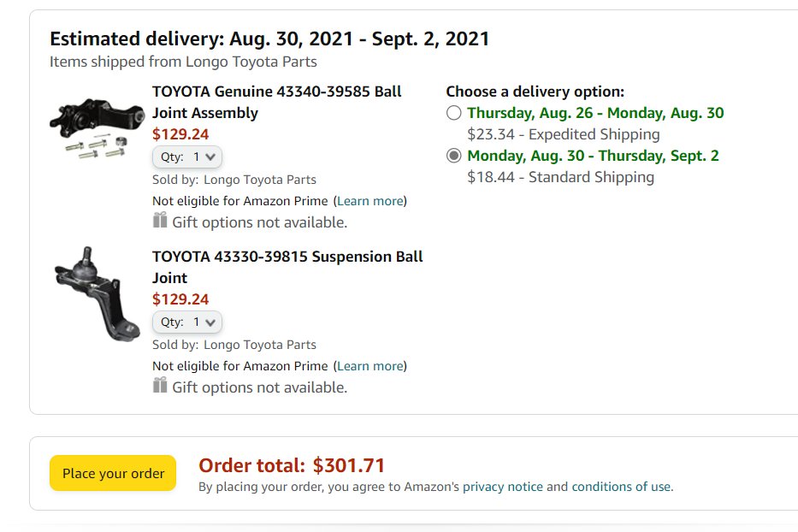
Task: Open the conditions of use link
Action: 621,487
